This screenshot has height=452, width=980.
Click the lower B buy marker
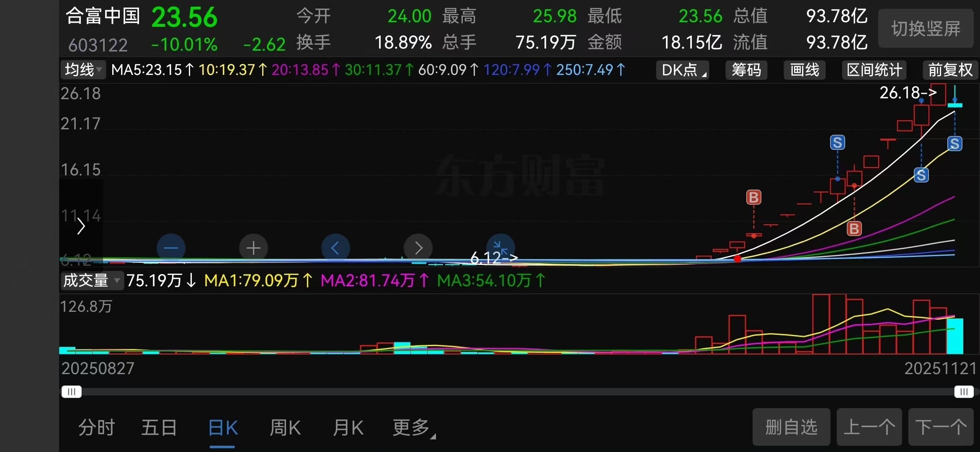(x=854, y=229)
